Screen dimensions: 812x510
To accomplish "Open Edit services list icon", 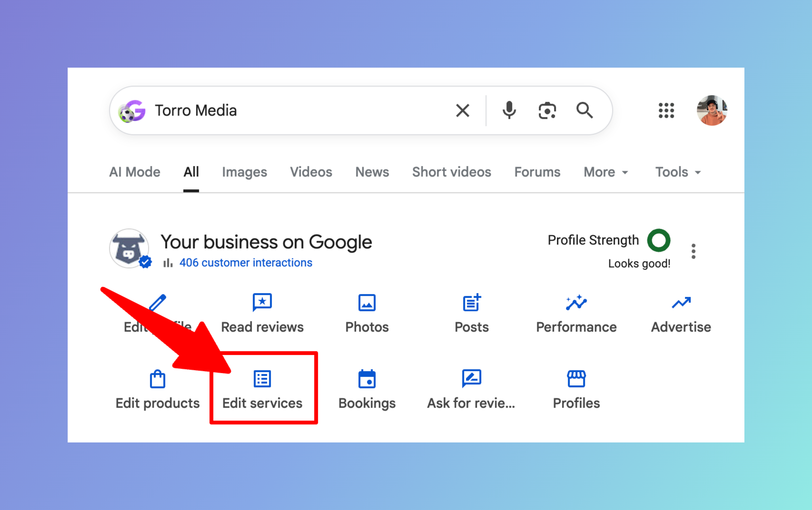I will pyautogui.click(x=262, y=379).
